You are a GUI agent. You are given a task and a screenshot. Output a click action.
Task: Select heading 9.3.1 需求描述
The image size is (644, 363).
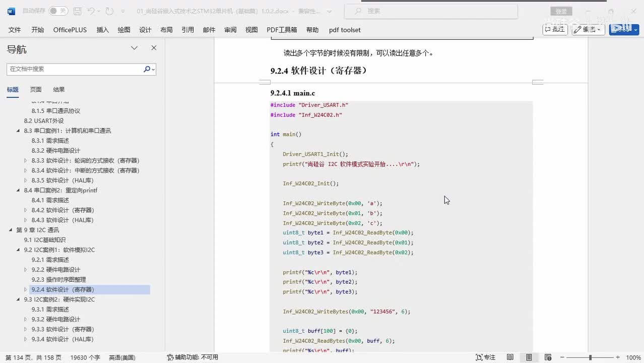[x=50, y=309]
